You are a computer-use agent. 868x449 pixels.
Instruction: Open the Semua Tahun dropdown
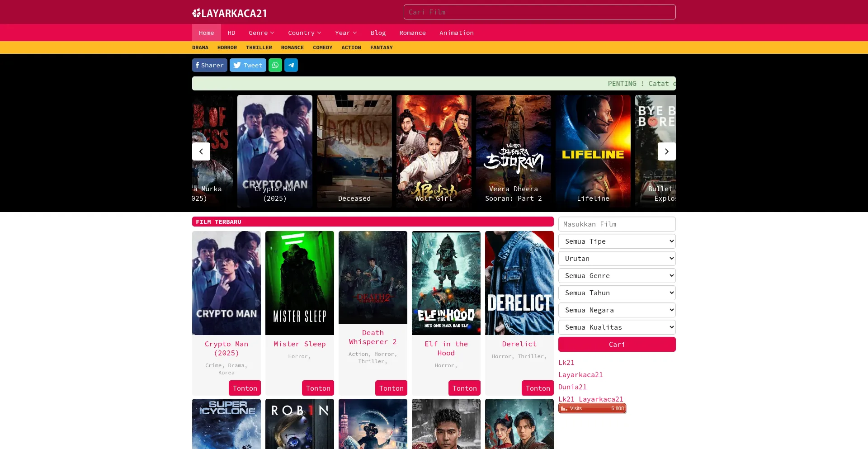click(617, 293)
